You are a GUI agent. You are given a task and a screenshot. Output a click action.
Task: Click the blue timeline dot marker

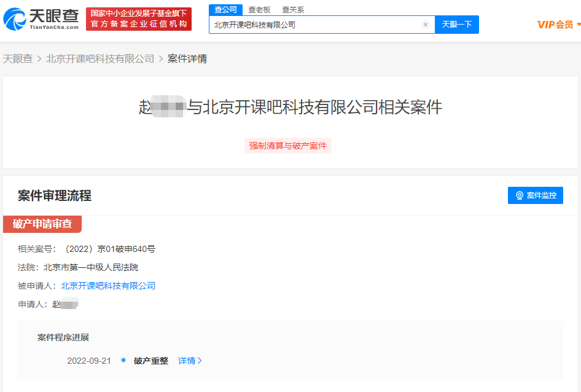point(123,360)
